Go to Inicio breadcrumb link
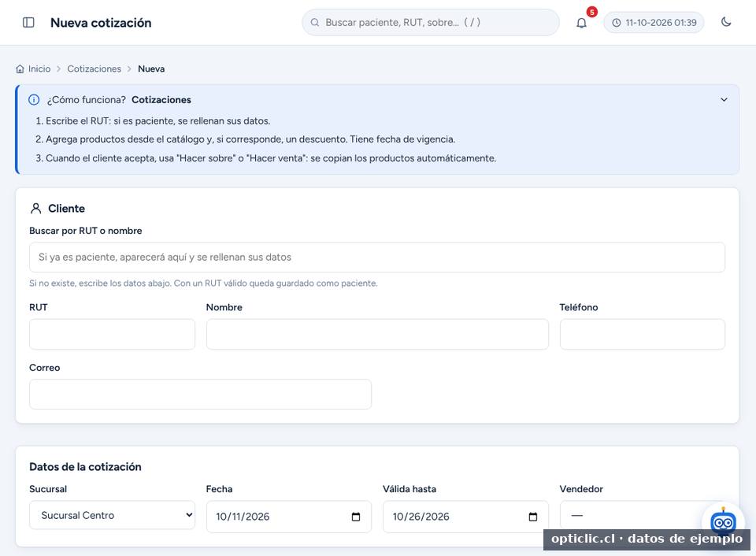Image resolution: width=756 pixels, height=556 pixels. [39, 69]
